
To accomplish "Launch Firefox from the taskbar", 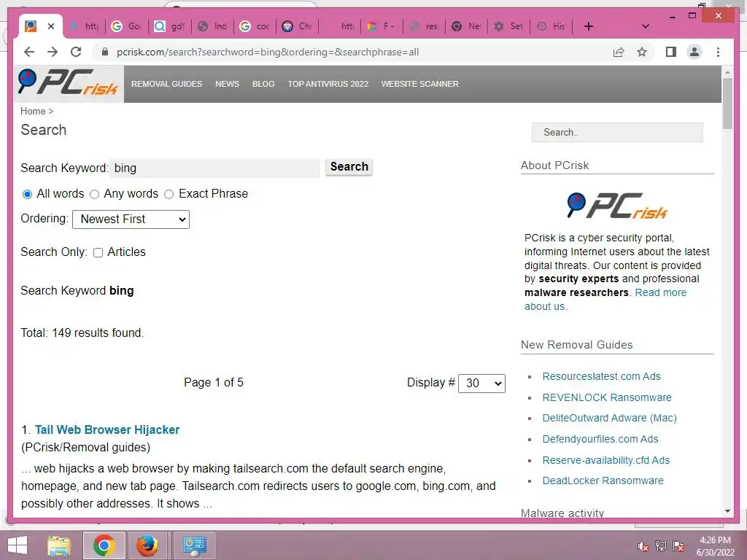I will 147,545.
